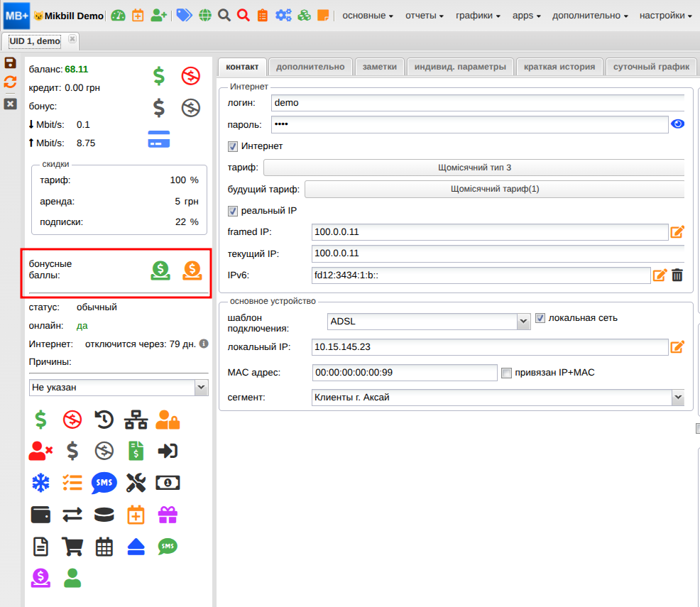
Task: Click the orange user lock icon
Action: pos(168,420)
